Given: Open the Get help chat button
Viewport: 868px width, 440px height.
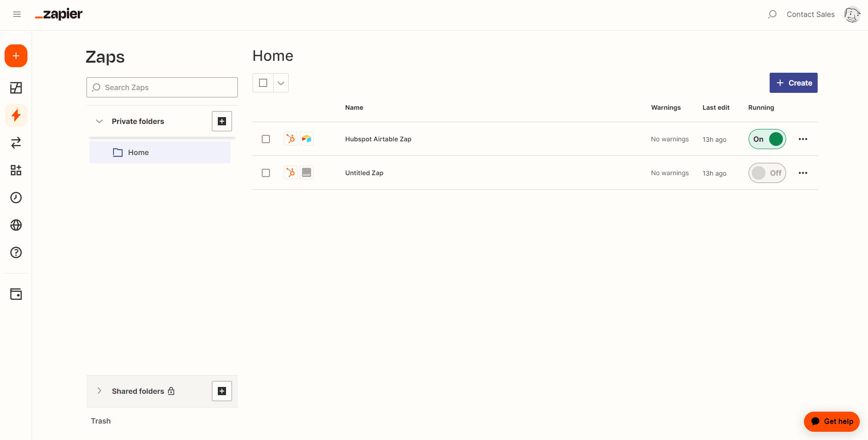Looking at the screenshot, I should tap(831, 421).
